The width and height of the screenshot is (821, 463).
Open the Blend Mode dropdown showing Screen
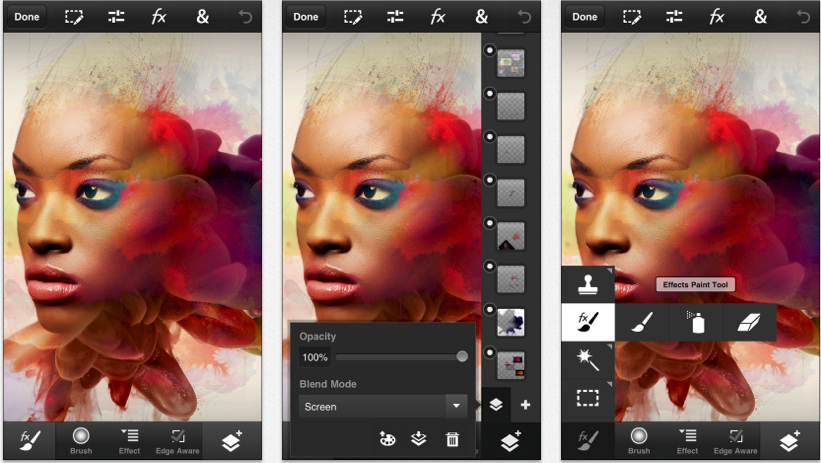click(x=372, y=406)
